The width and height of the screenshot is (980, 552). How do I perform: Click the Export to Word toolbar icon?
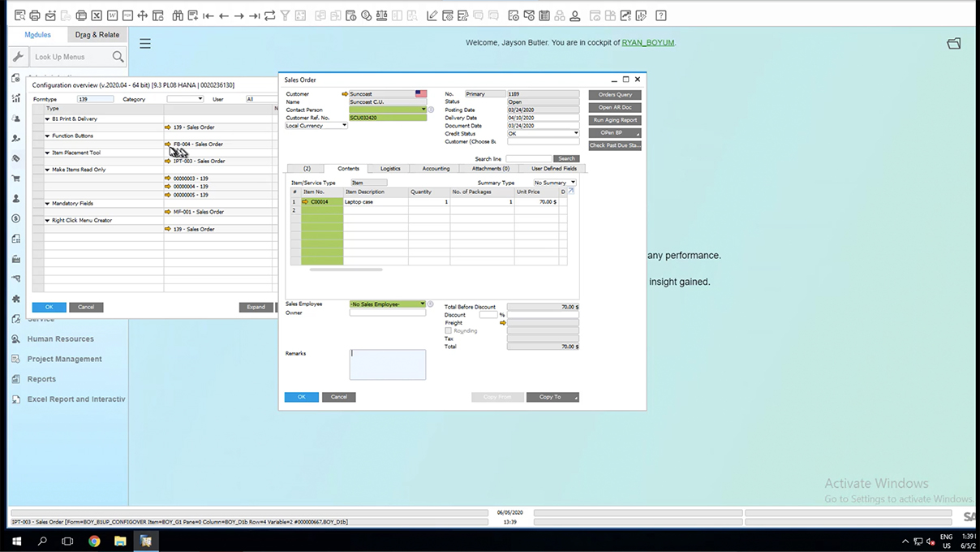pyautogui.click(x=112, y=15)
